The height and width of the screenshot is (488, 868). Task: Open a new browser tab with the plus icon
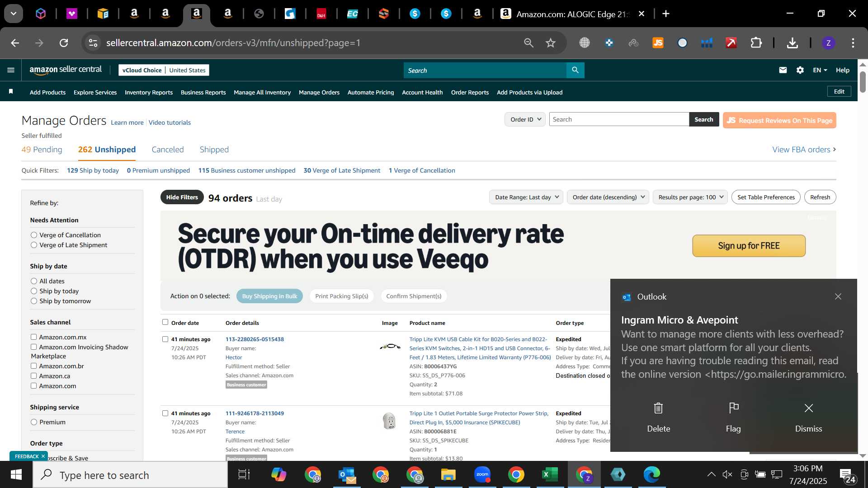666,14
